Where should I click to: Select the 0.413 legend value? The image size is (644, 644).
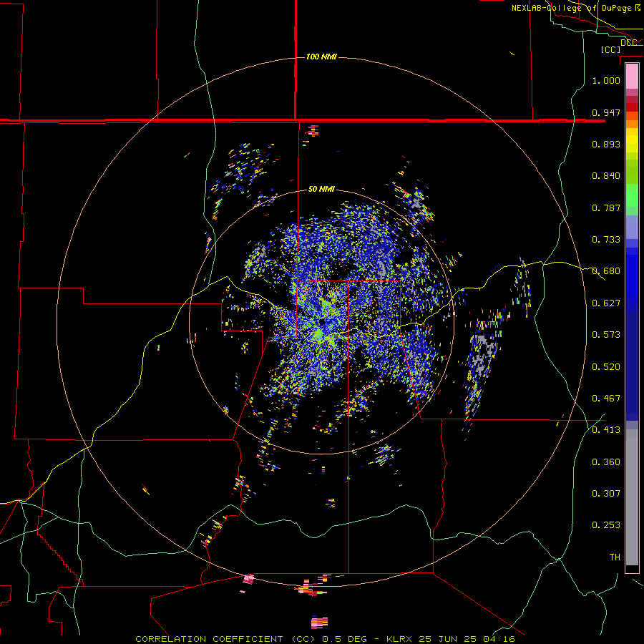tap(606, 430)
